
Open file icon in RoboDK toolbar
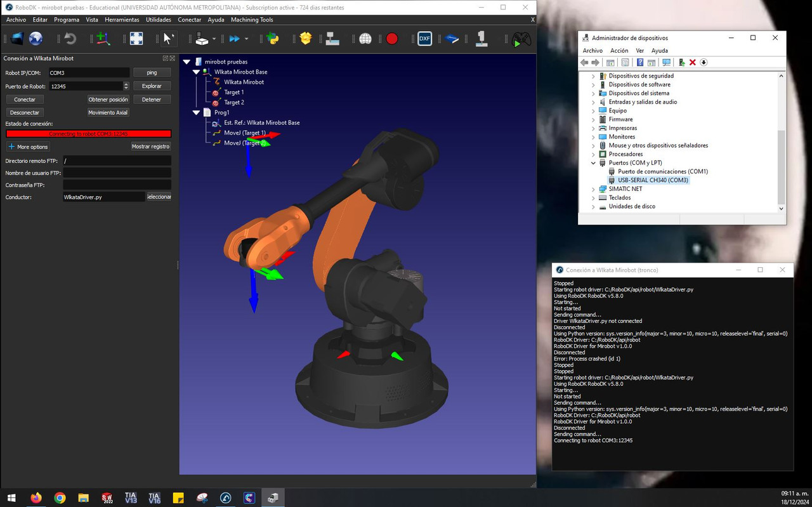coord(17,39)
